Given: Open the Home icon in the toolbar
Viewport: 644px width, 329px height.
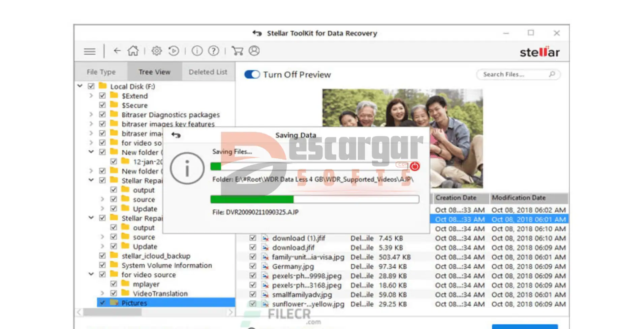Looking at the screenshot, I should 133,51.
